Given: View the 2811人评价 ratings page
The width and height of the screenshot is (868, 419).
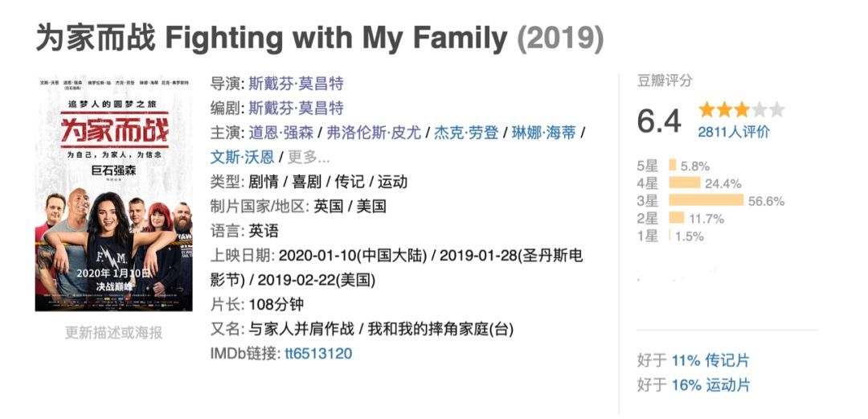Looking at the screenshot, I should pos(734,132).
